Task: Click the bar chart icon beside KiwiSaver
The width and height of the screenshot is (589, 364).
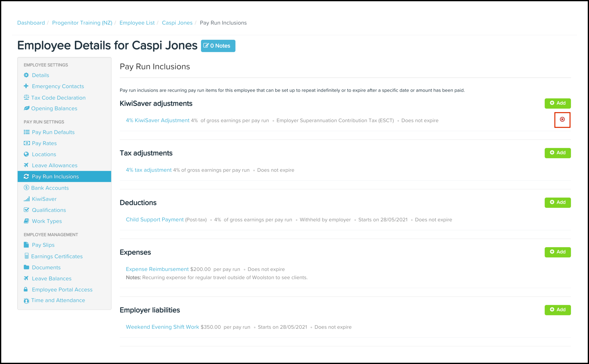Action: [x=26, y=199]
